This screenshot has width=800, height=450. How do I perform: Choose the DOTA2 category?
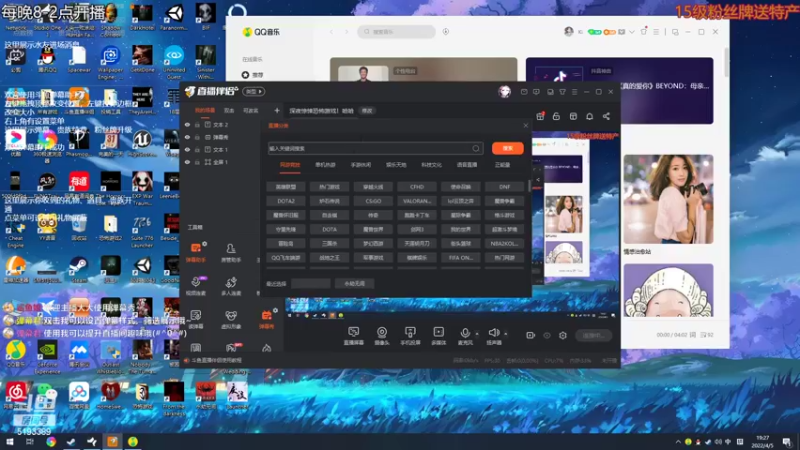click(286, 201)
